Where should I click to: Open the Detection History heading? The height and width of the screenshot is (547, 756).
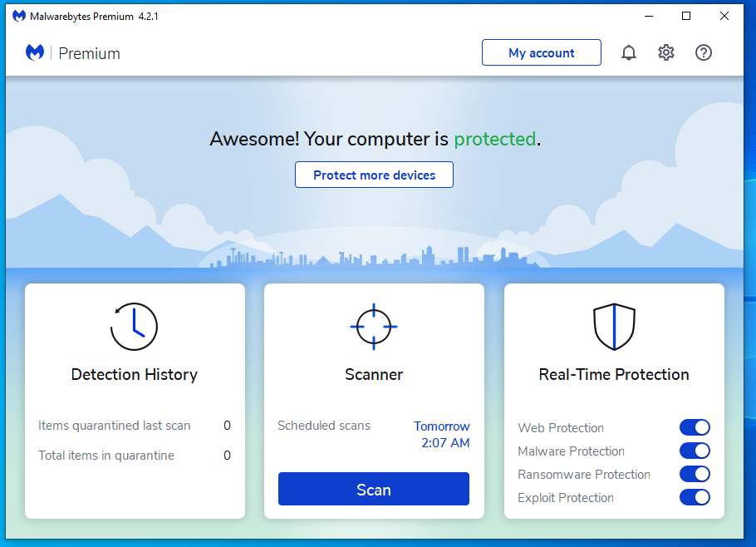[134, 375]
